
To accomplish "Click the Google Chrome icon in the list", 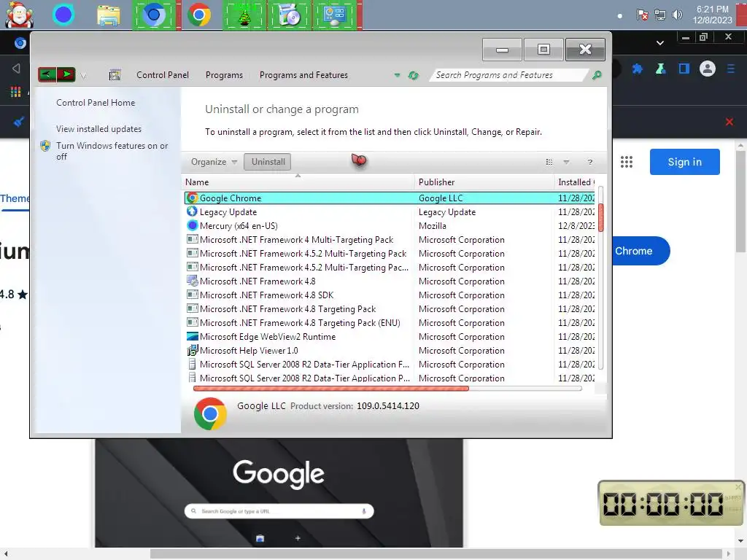I will [193, 198].
